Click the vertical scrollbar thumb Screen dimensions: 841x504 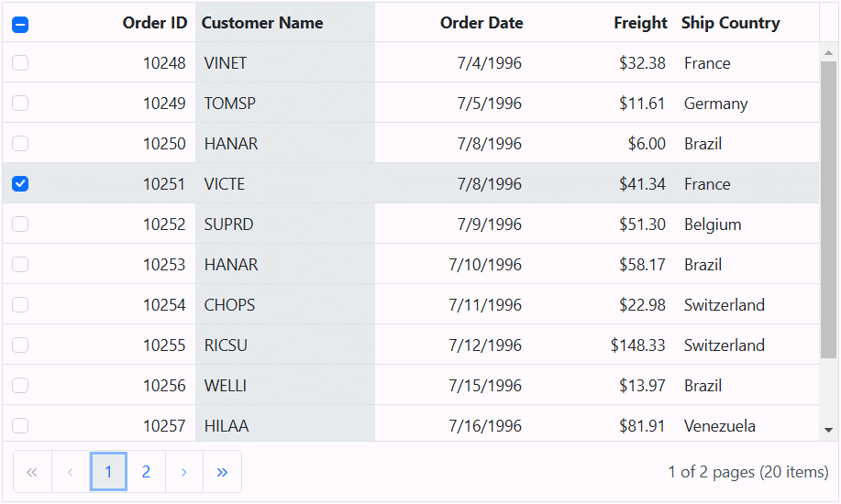pos(828,211)
